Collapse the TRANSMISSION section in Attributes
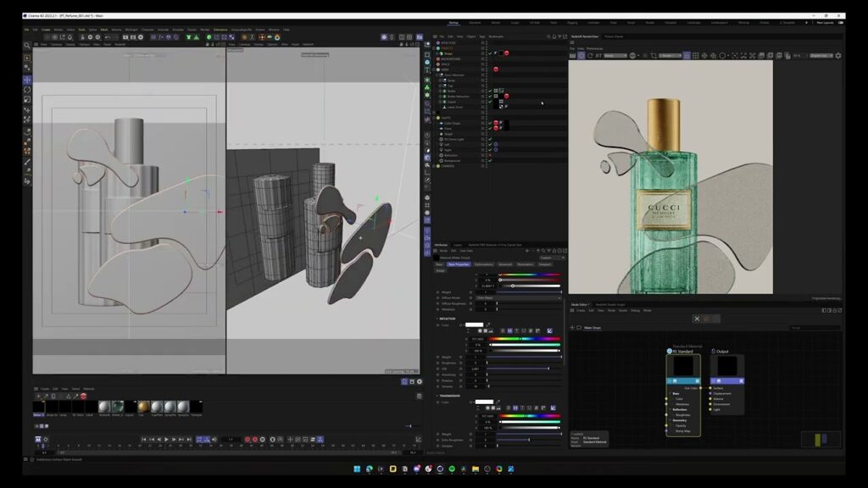Viewport: 868px width, 488px height. pos(437,396)
